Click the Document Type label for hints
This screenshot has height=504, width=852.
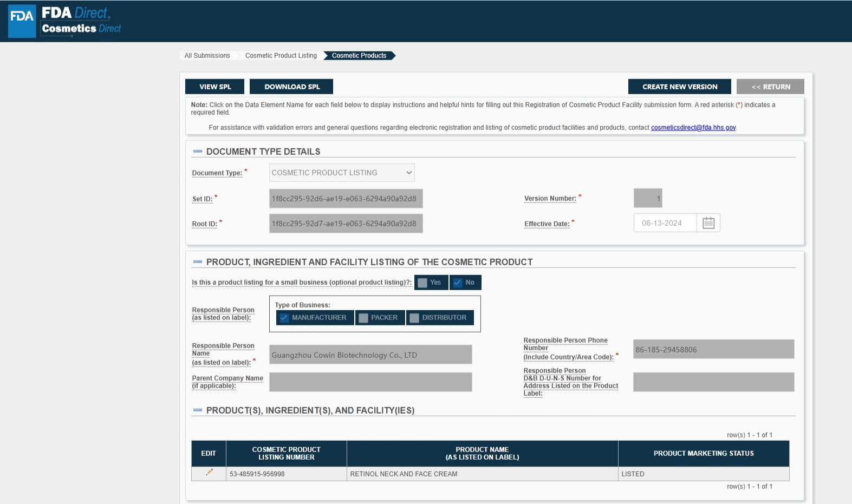point(217,173)
